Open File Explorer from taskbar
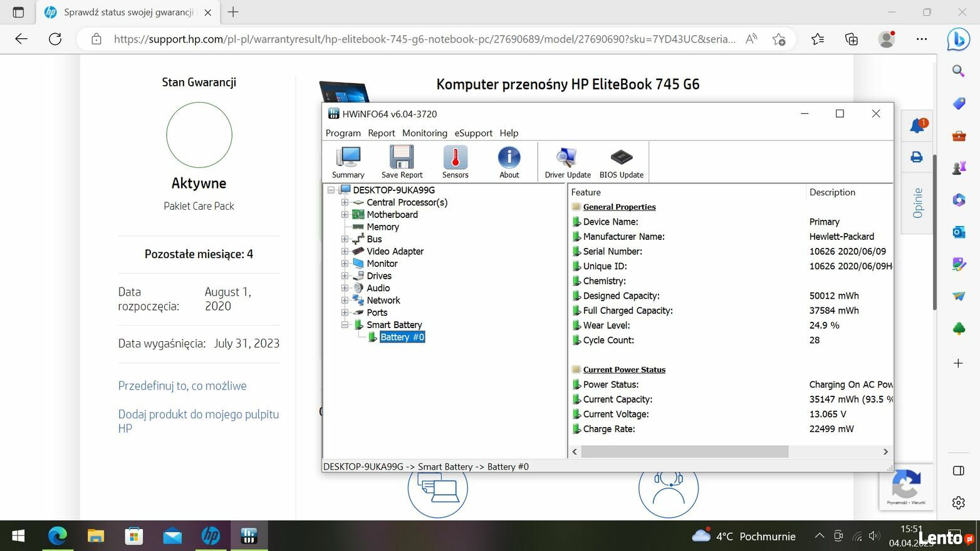The image size is (980, 551). (96, 536)
